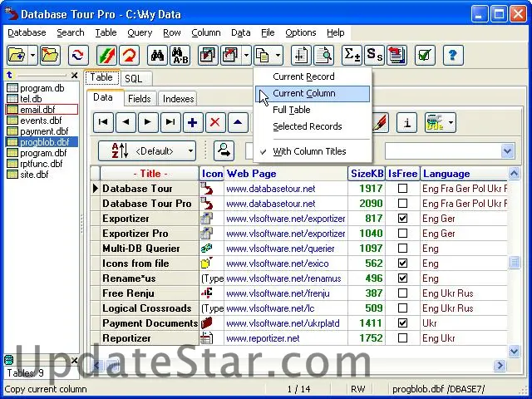Open the Database menu
Viewport: 532px width, 399px height.
(27, 32)
